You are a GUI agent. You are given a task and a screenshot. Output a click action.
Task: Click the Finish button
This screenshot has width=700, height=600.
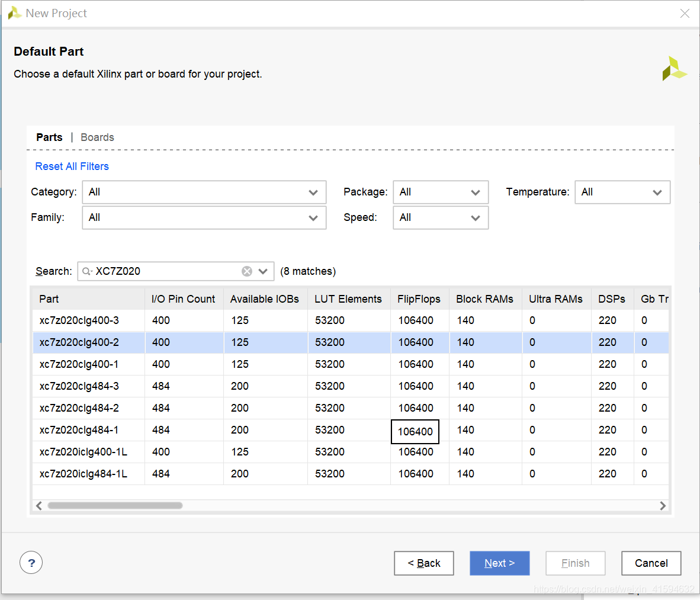[576, 563]
